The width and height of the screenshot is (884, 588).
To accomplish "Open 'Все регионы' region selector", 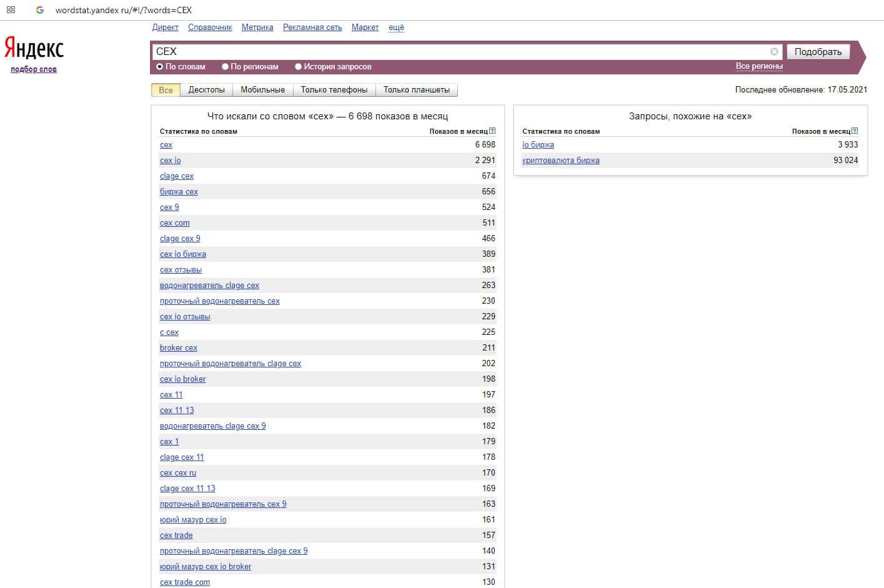I will tap(758, 66).
